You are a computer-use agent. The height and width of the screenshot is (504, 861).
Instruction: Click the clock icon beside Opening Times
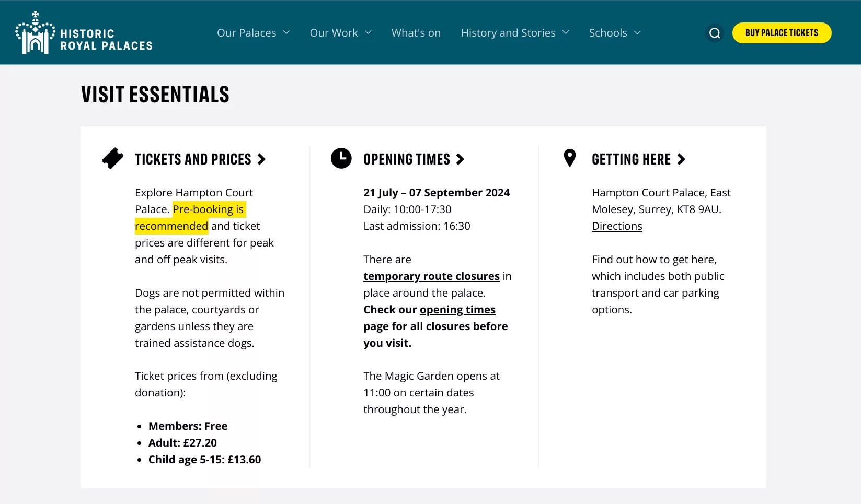341,158
